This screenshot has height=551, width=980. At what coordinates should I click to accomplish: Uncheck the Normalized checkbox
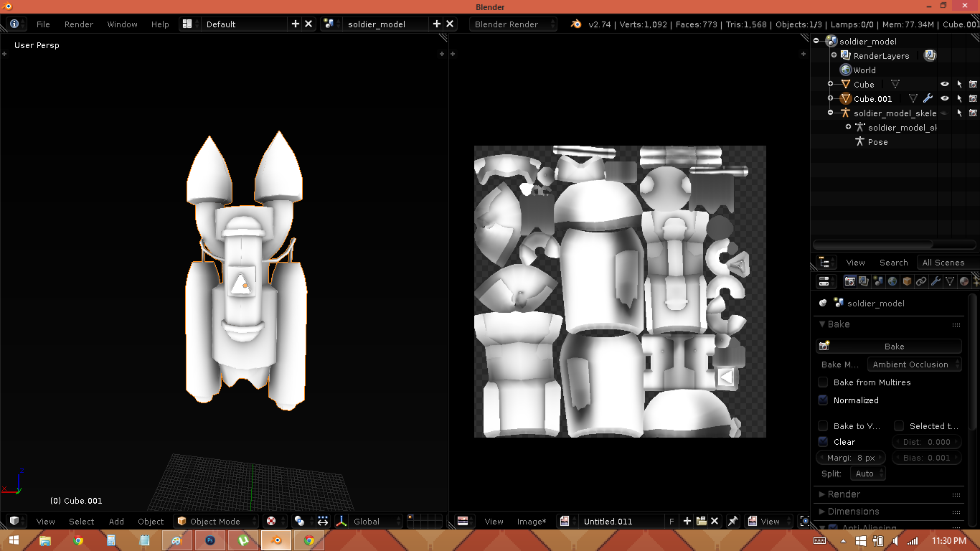point(823,400)
